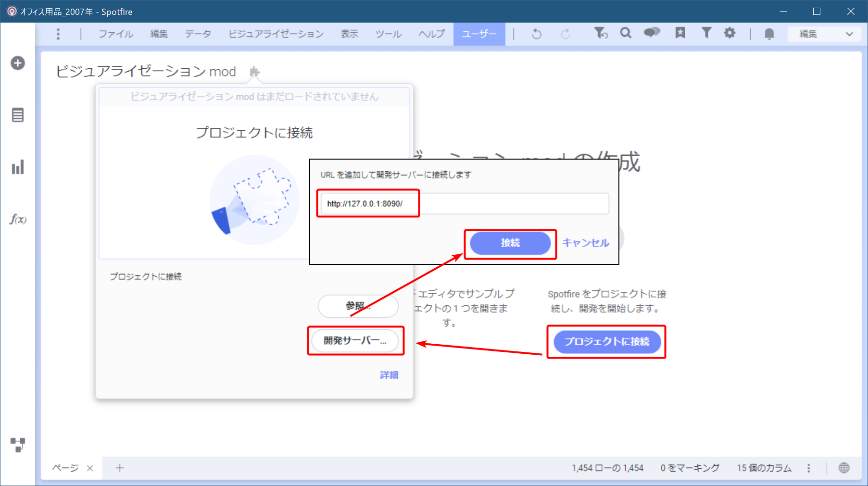Click the 接続 button
Screen dimensions: 868x486
510,243
